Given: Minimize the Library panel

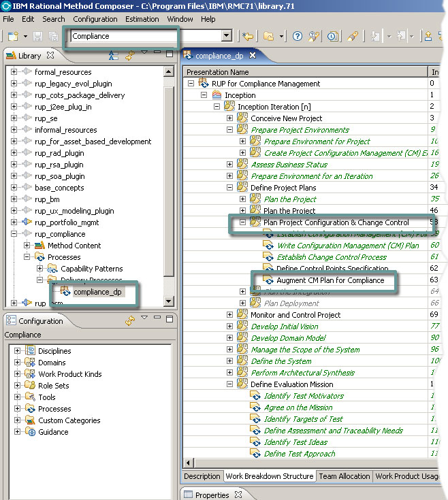Looking at the screenshot, I should tap(157, 52).
